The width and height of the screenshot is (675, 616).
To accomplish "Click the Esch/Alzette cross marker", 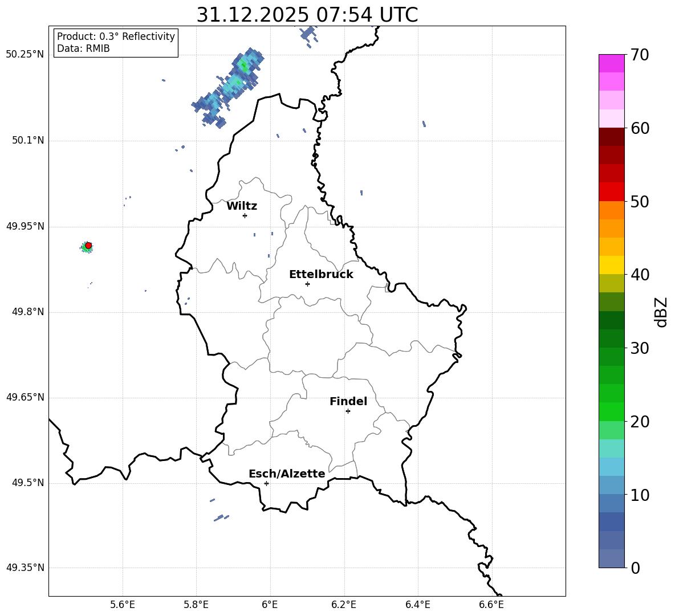I will pyautogui.click(x=266, y=483).
